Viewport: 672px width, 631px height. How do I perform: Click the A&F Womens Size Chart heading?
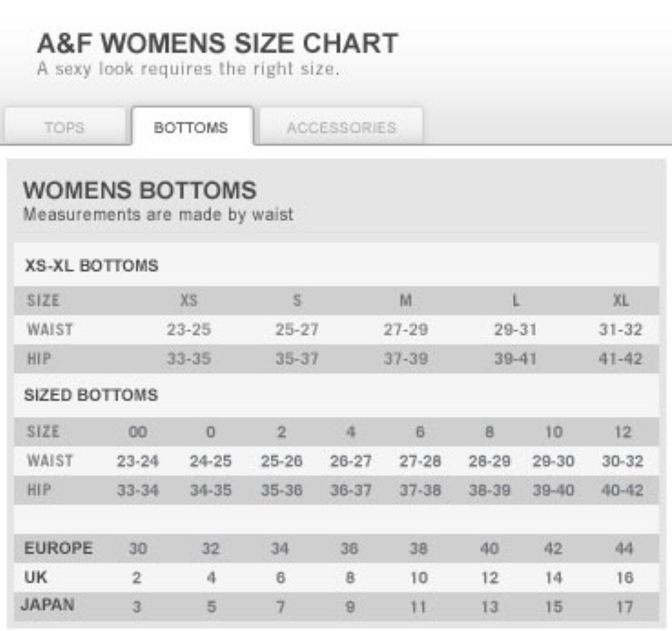click(218, 44)
